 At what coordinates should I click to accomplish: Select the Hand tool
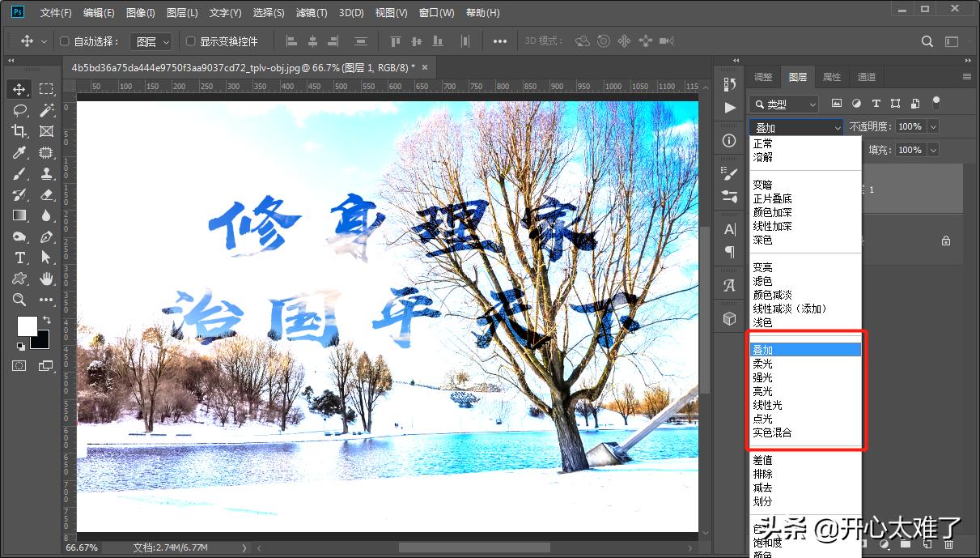click(x=46, y=279)
